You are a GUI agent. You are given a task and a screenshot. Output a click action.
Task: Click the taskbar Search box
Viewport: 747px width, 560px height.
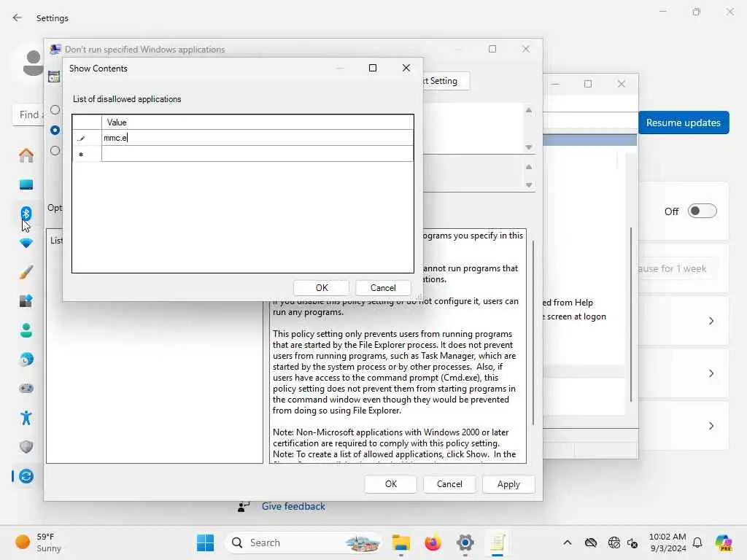coord(303,542)
